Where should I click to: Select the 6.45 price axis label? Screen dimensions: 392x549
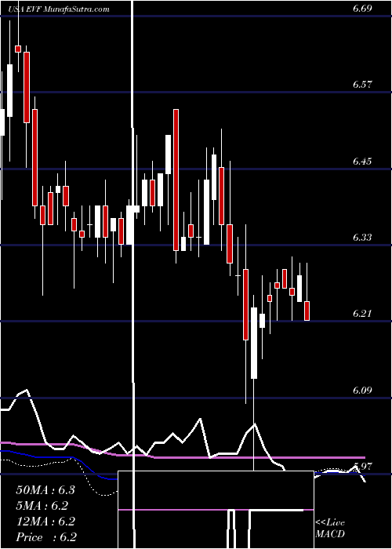(x=362, y=162)
